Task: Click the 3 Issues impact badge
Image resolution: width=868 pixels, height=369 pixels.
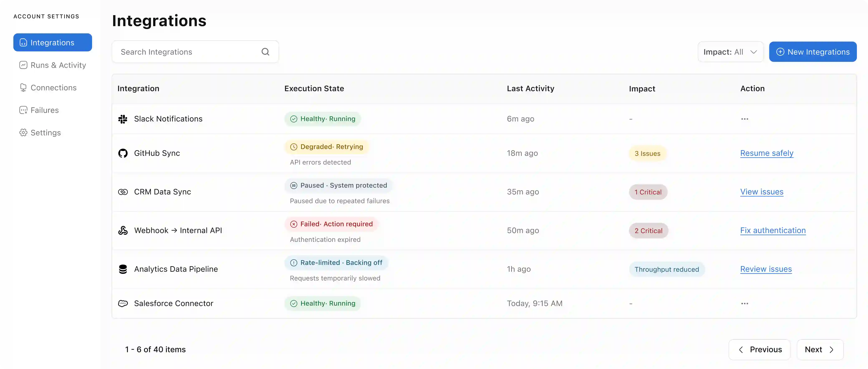Action: coord(647,153)
